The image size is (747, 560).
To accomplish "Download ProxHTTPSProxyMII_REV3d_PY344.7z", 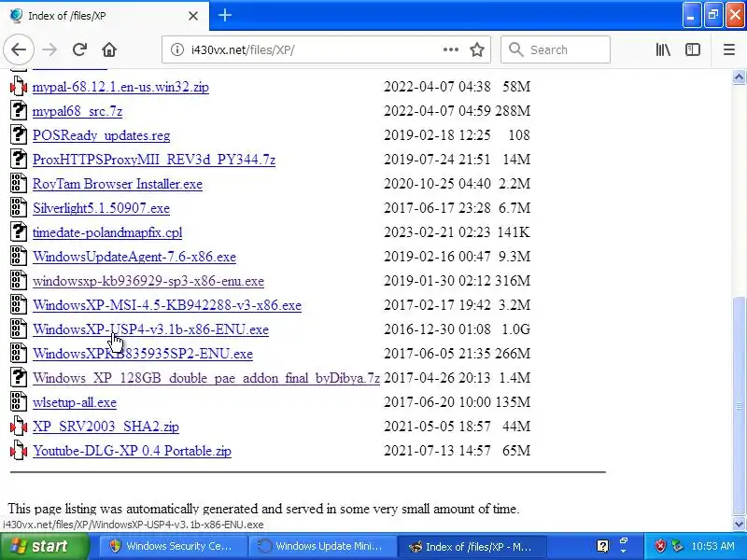I will [x=154, y=160].
